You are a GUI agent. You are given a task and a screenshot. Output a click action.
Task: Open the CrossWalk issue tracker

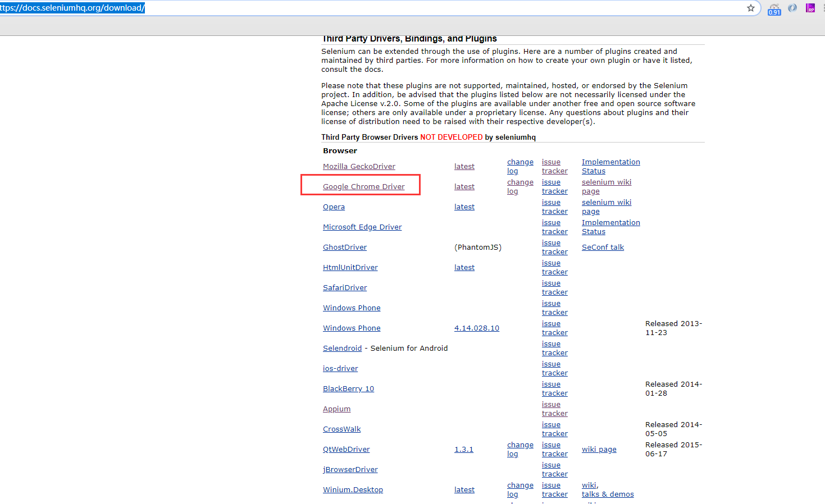555,429
